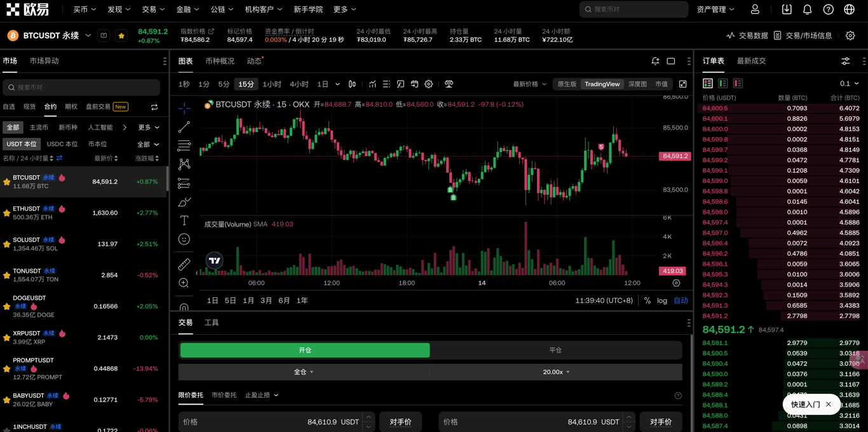Select the 现货 market tab

click(29, 107)
